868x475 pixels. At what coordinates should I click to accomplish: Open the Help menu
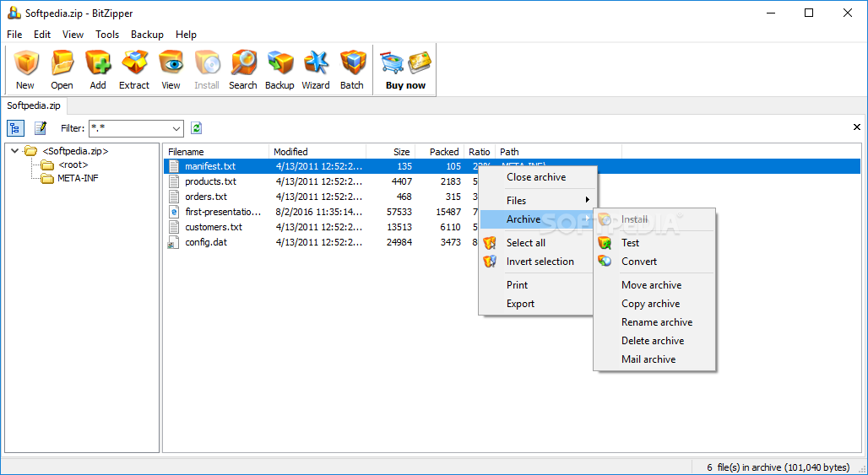point(186,35)
